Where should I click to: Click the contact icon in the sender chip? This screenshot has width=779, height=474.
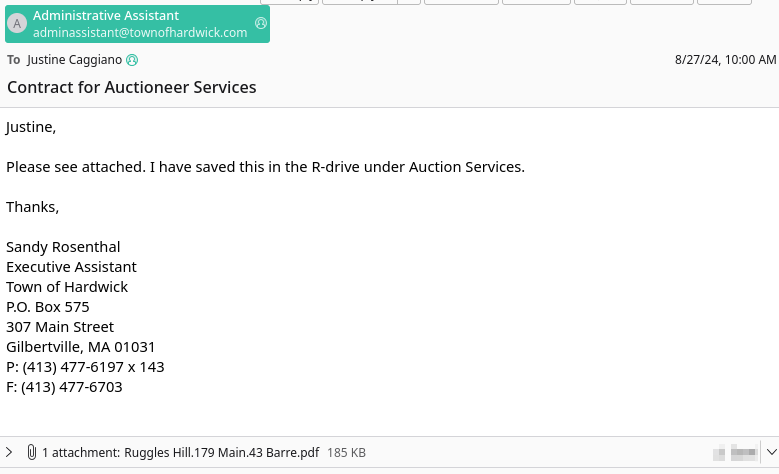coord(261,23)
